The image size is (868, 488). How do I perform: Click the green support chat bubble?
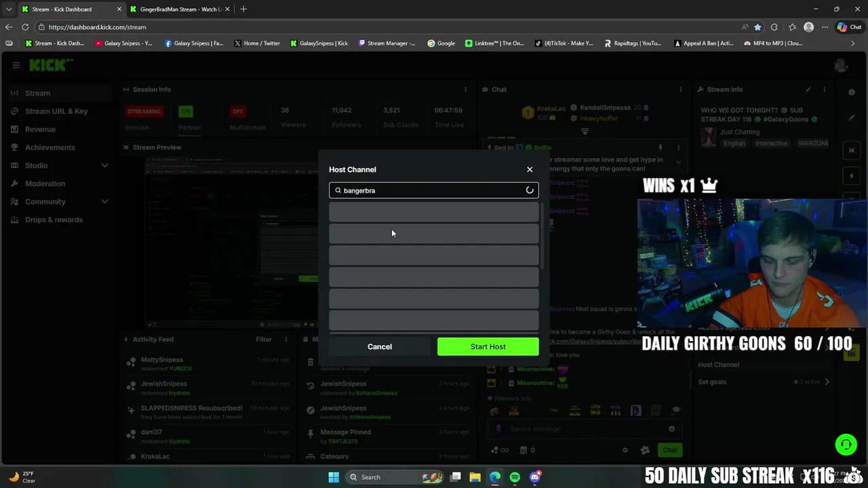[846, 445]
